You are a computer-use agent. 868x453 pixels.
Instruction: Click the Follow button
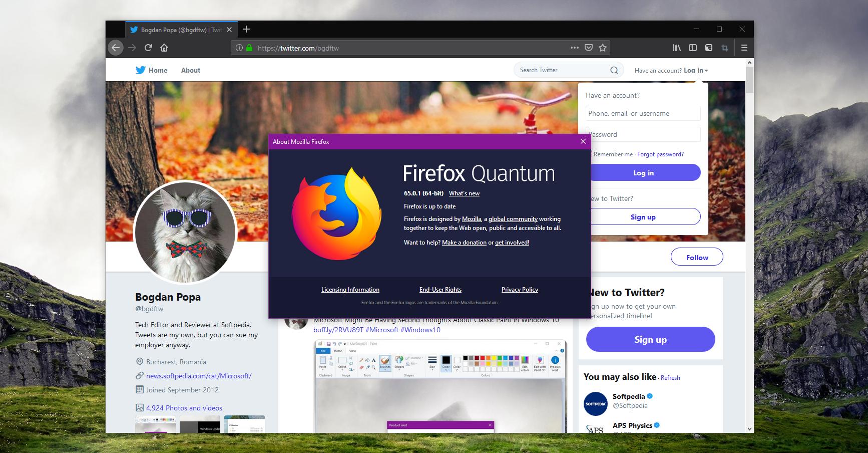point(697,257)
